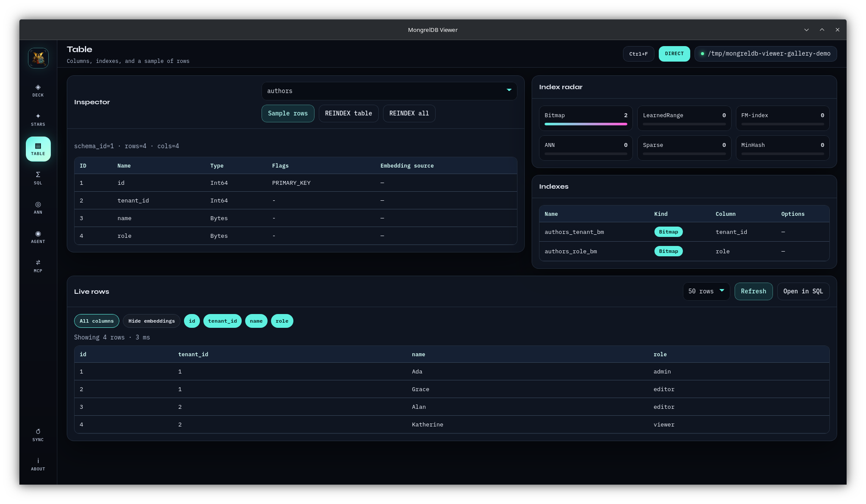Open the About info view in the sidebar
Image resolution: width=866 pixels, height=504 pixels.
pyautogui.click(x=38, y=464)
